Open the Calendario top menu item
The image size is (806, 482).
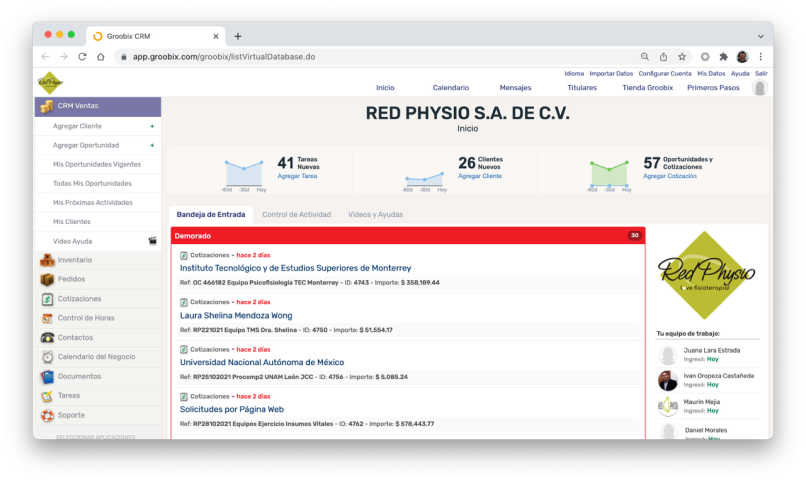451,88
